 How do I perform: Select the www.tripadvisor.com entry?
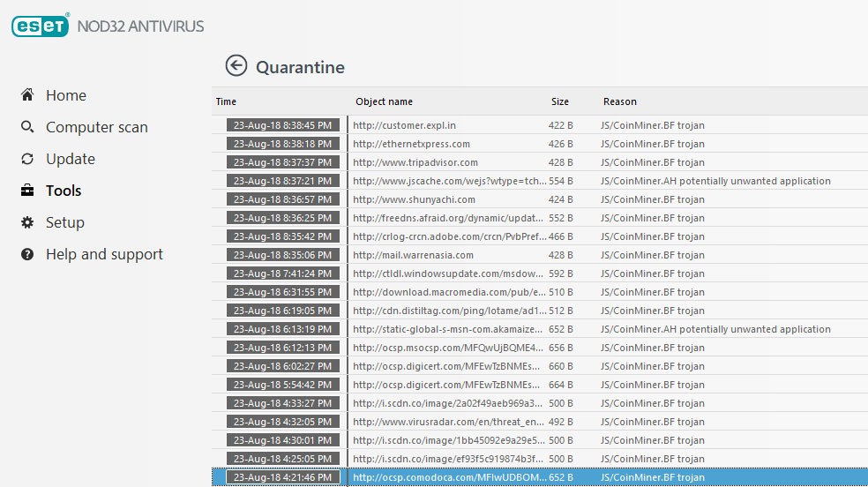coord(540,162)
